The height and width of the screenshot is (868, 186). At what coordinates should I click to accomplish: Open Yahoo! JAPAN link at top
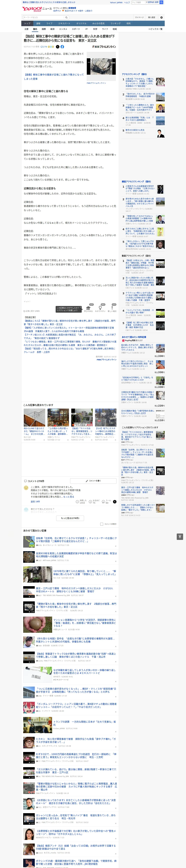click(116, 2)
